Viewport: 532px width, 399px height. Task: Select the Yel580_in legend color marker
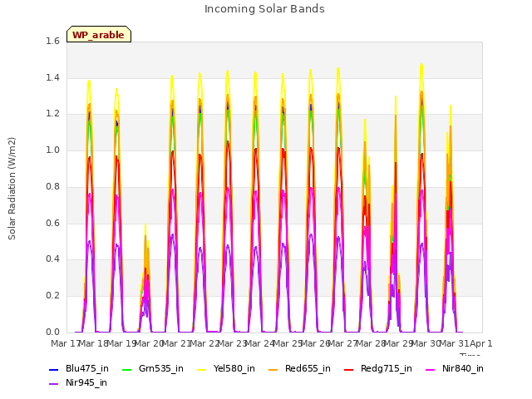click(201, 369)
